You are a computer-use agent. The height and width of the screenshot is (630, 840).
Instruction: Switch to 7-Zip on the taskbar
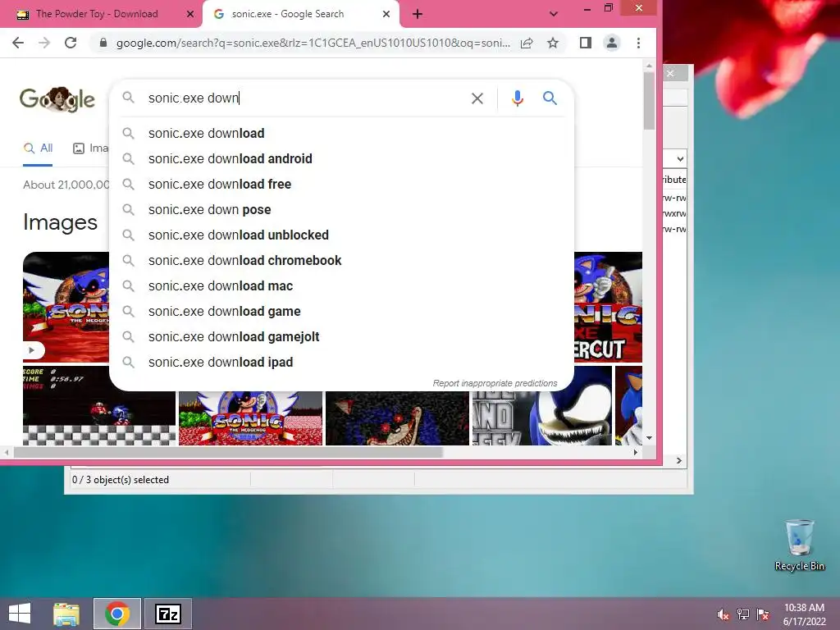[x=167, y=614]
